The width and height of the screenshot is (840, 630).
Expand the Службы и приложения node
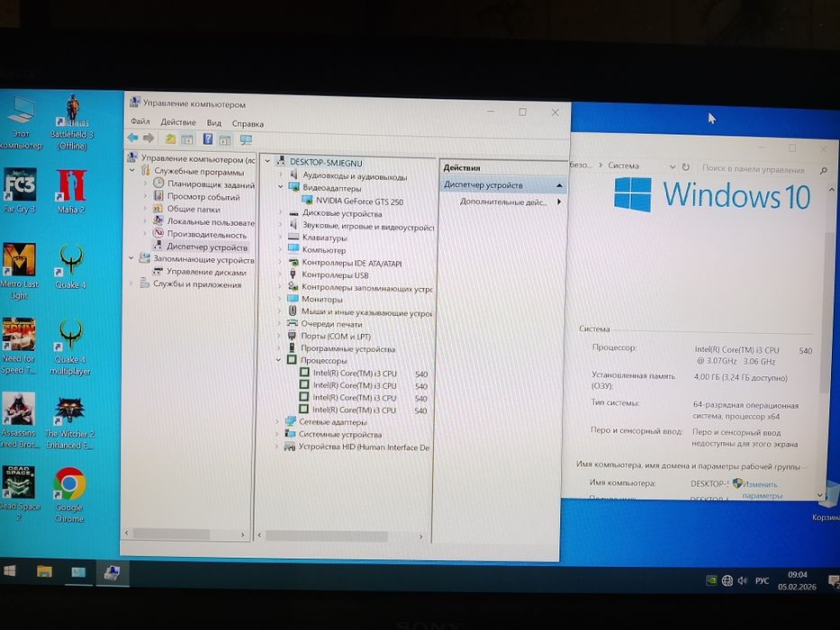pos(131,283)
